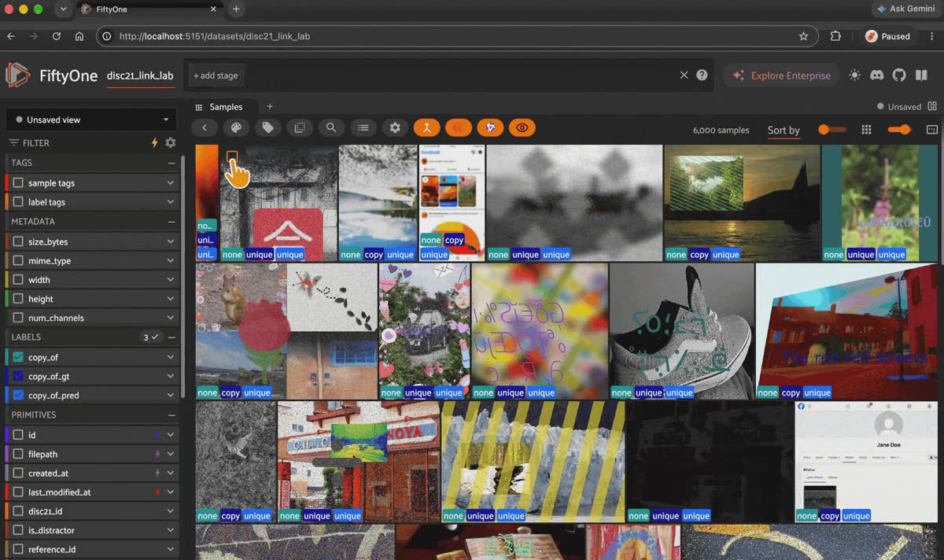The width and height of the screenshot is (944, 560).
Task: Click the grid spacing dots icon
Action: point(866,130)
